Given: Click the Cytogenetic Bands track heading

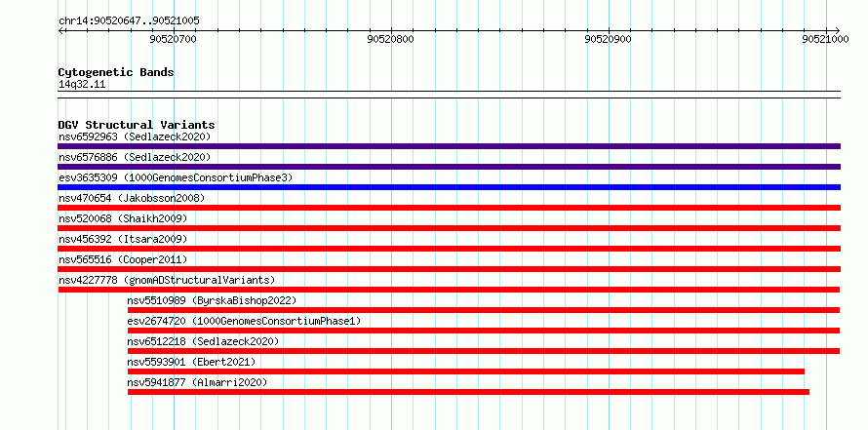Looking at the screenshot, I should click(116, 72).
